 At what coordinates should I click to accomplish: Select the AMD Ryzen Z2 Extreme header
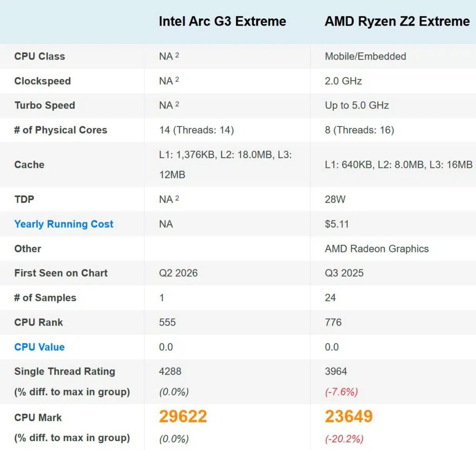pos(397,21)
